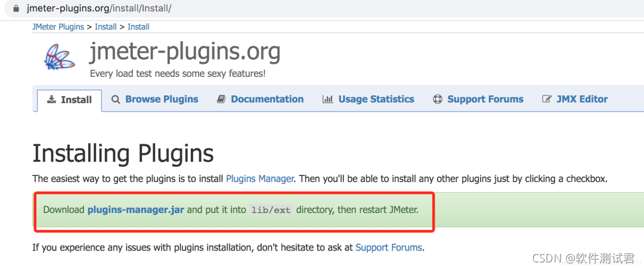Click the edit icon beside JMX Editor
Screen dimensions: 644x269
click(547, 100)
